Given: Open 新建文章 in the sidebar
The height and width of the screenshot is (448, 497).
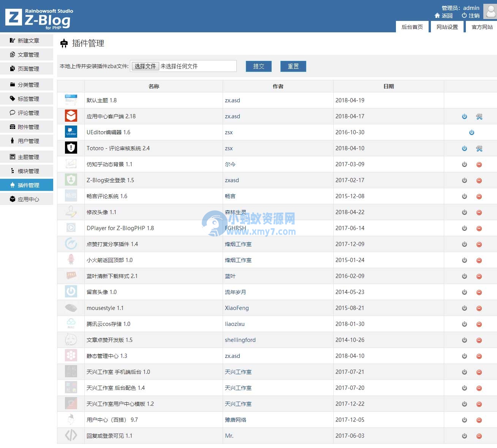Looking at the screenshot, I should (27, 40).
